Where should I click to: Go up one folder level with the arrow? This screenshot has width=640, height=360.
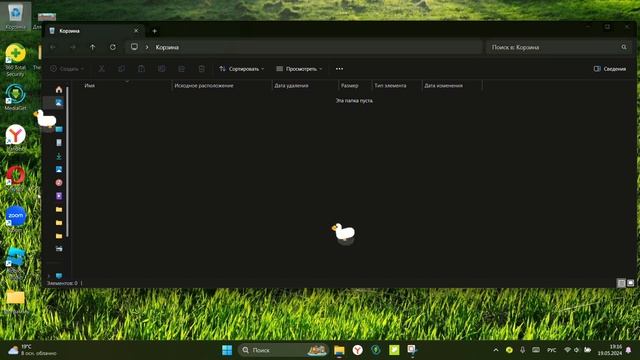coord(93,47)
